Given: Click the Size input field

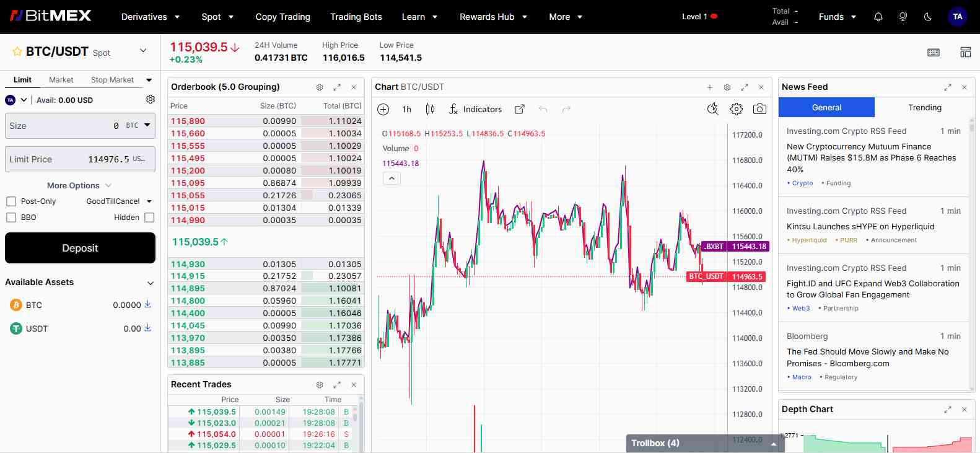Looking at the screenshot, I should pyautogui.click(x=80, y=126).
